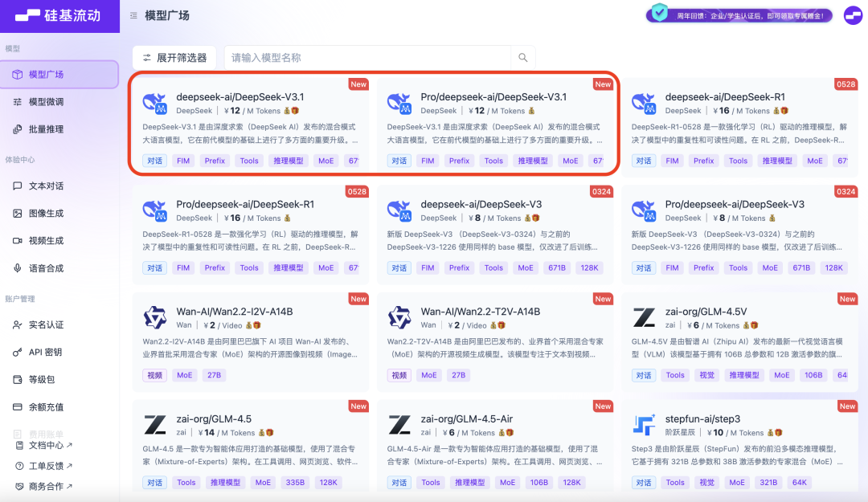This screenshot has height=502, width=868.
Task: Open the 实名认证 menu item
Action: click(48, 325)
